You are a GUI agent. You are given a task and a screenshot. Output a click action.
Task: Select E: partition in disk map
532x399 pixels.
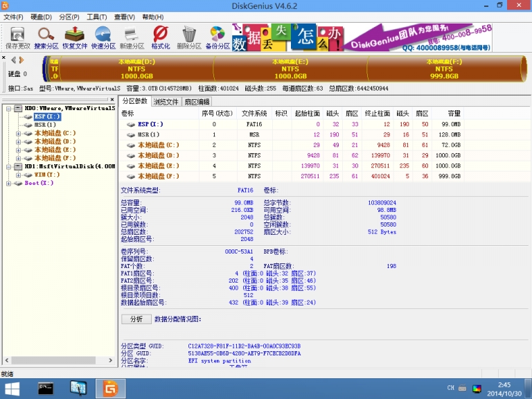(290, 69)
